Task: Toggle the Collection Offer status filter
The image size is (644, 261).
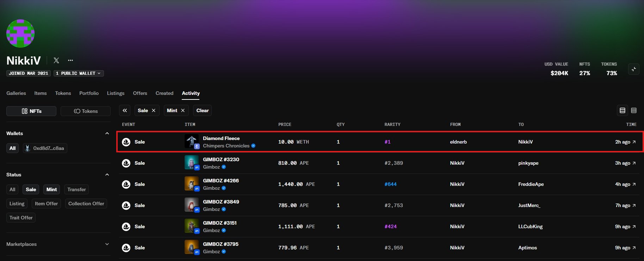Action: pyautogui.click(x=86, y=204)
